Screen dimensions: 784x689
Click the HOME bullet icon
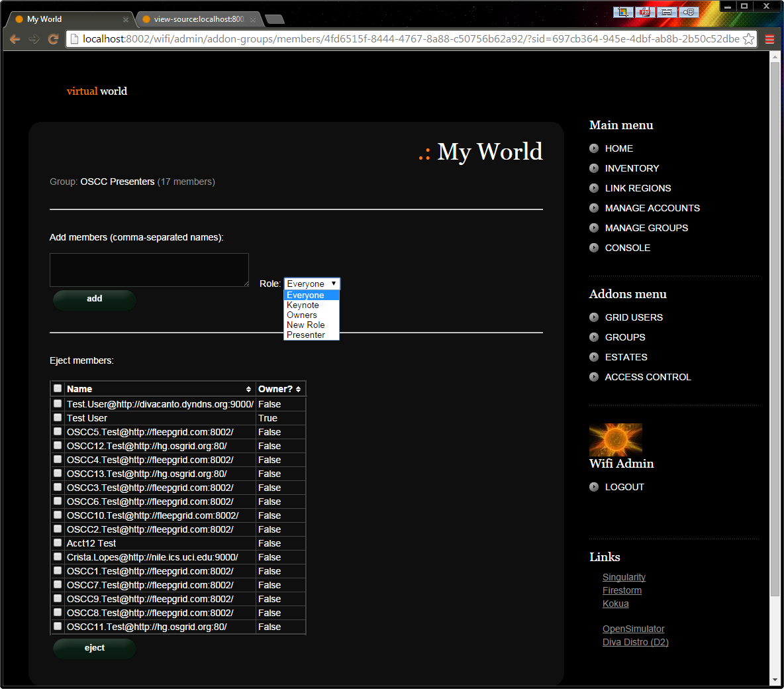(593, 148)
